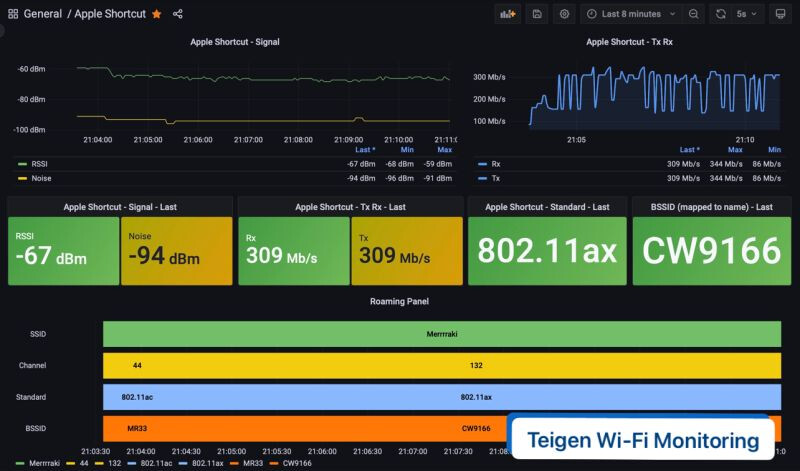The height and width of the screenshot is (471, 800).
Task: Open the 'Apple Shortcut - Standard - Last' panel menu
Action: pyautogui.click(x=547, y=207)
